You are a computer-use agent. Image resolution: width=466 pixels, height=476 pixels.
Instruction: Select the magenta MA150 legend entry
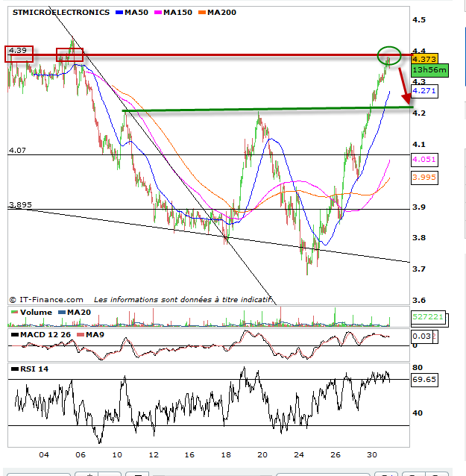point(177,13)
